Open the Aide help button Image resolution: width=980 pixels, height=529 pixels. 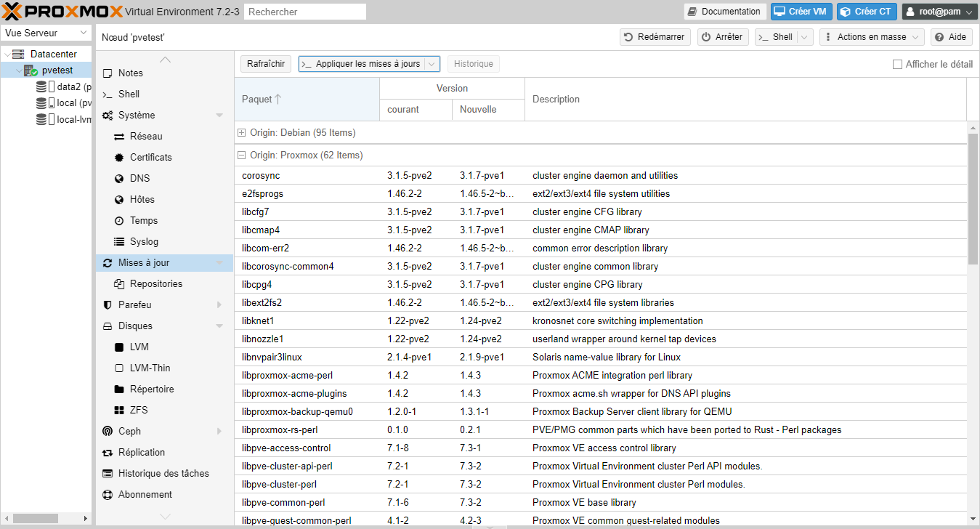[951, 37]
